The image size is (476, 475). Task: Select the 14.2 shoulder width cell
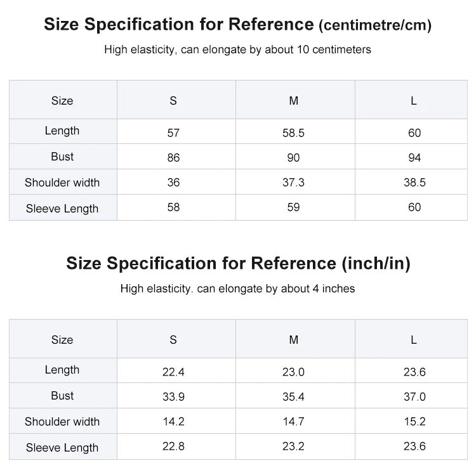[x=173, y=421]
